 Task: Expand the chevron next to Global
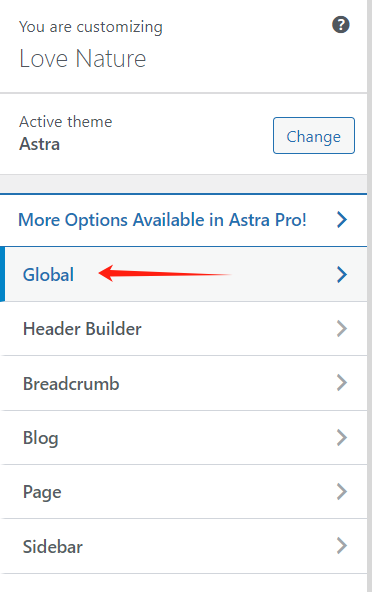point(342,274)
